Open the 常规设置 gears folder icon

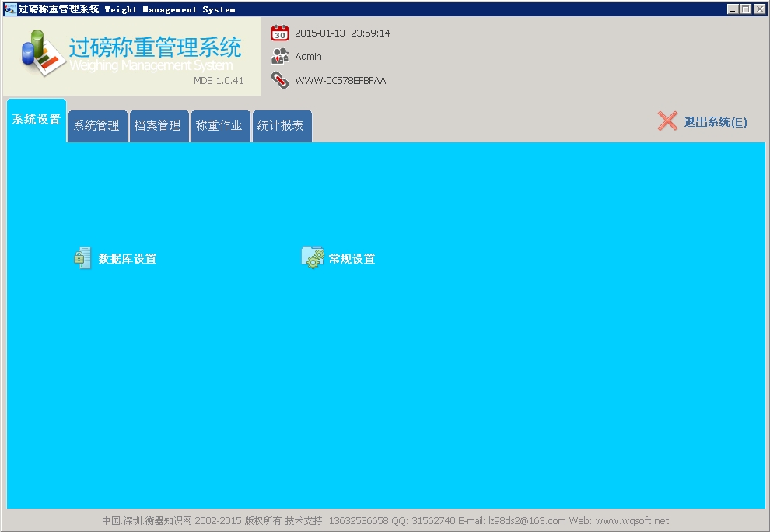pos(313,257)
